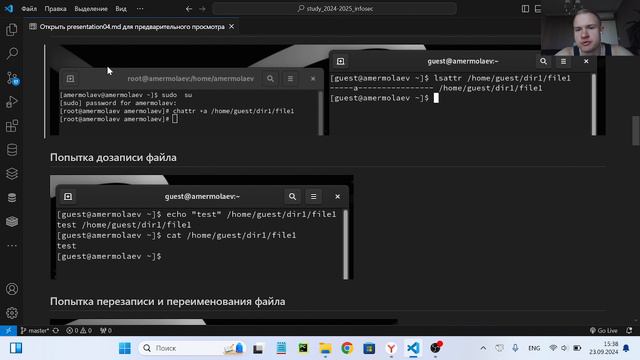The image size is (640, 360).
Task: Click the master branch in status bar
Action: coord(35,331)
